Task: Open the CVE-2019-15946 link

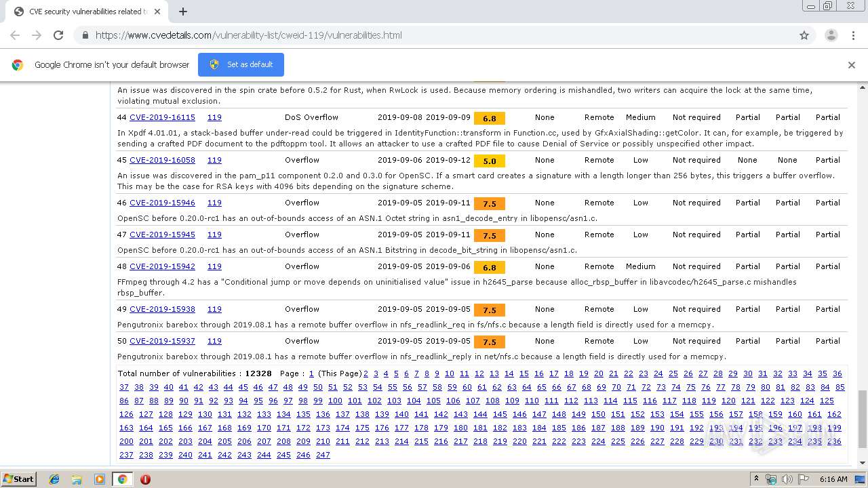Action: 162,203
